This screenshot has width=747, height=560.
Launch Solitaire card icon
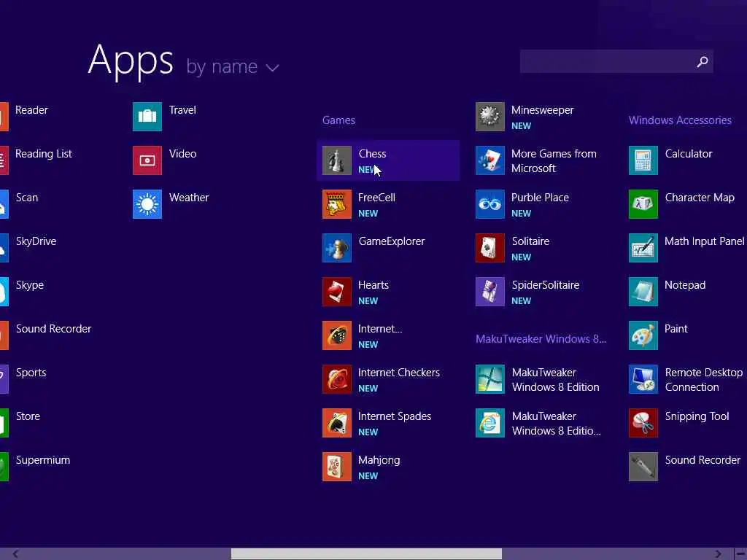tap(490, 248)
